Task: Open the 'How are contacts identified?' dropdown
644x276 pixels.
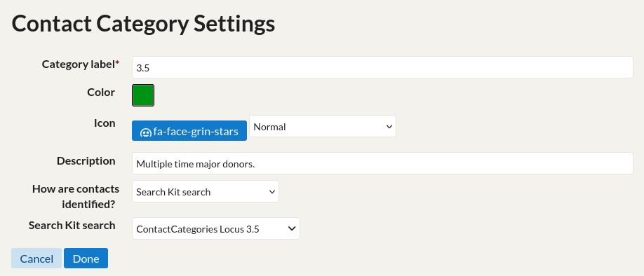Action: (x=206, y=191)
